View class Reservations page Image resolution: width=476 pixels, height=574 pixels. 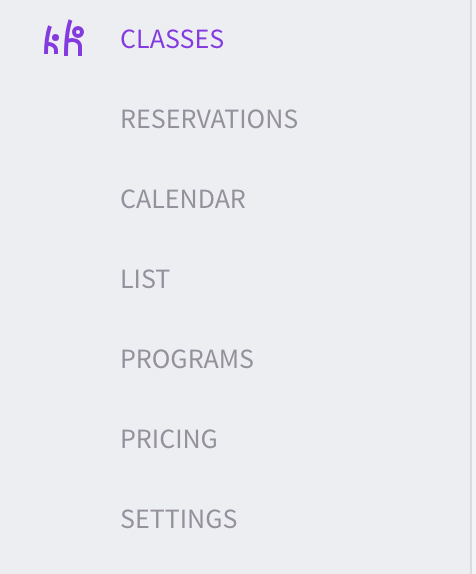click(209, 119)
